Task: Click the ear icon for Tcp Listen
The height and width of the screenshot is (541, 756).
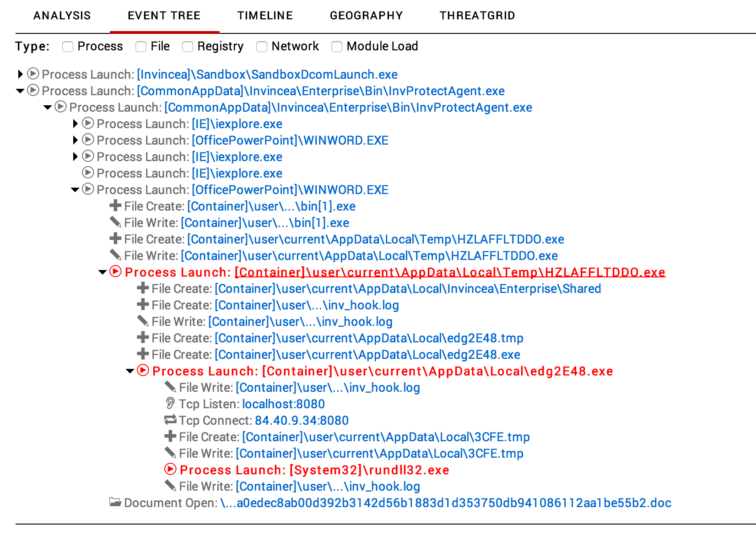Action: tap(170, 403)
